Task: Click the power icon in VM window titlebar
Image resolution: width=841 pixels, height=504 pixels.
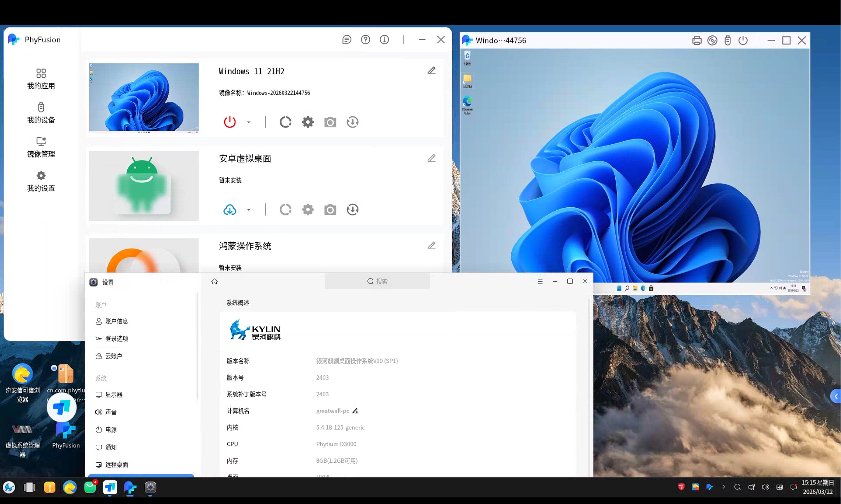Action: pos(743,40)
